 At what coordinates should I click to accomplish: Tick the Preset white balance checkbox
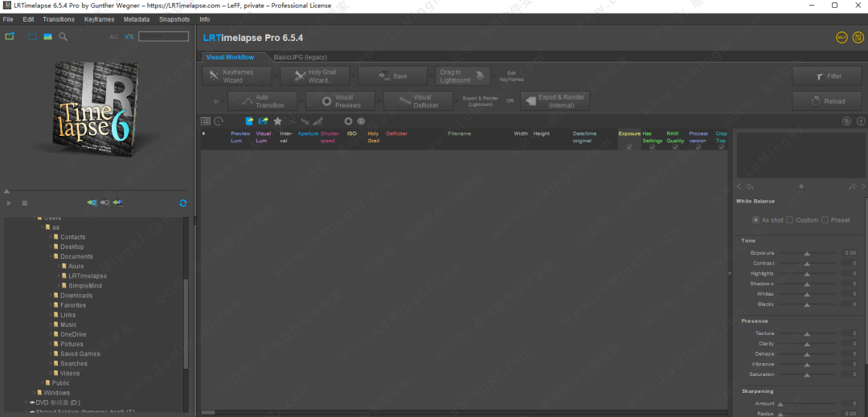point(825,220)
